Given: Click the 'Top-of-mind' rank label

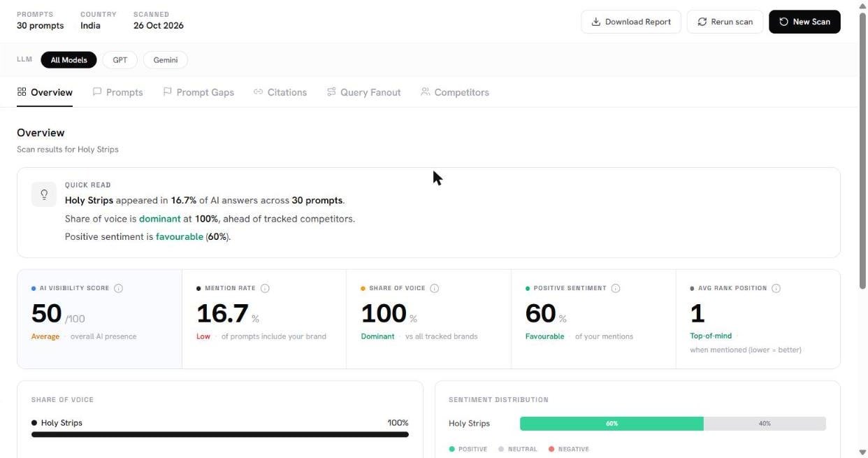Looking at the screenshot, I should (711, 336).
